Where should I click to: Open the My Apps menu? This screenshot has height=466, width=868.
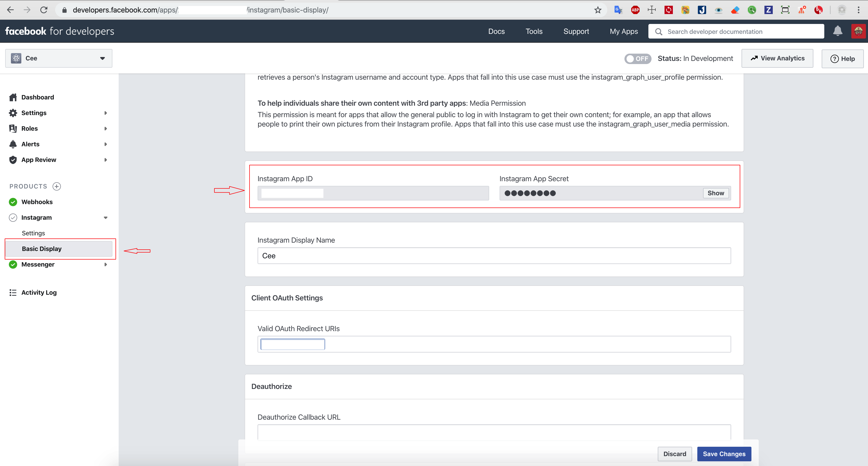623,31
